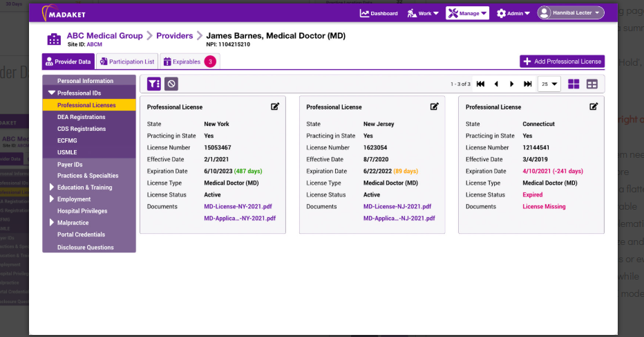The height and width of the screenshot is (337, 644).
Task: Select Portal Credentials in sidebar
Action: pyautogui.click(x=89, y=235)
